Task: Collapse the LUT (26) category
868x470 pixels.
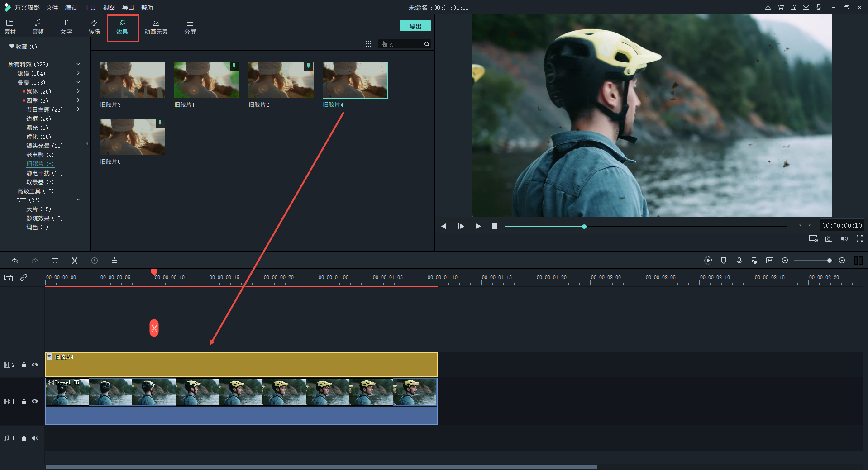Action: (78, 200)
